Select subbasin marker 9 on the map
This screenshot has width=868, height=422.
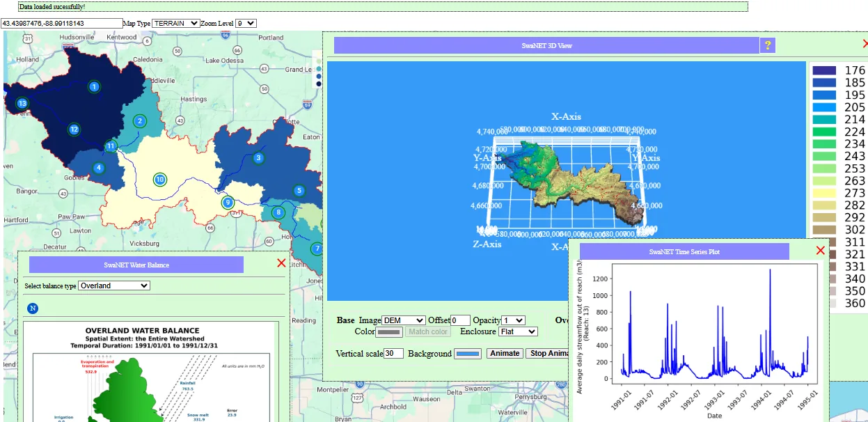(x=227, y=203)
